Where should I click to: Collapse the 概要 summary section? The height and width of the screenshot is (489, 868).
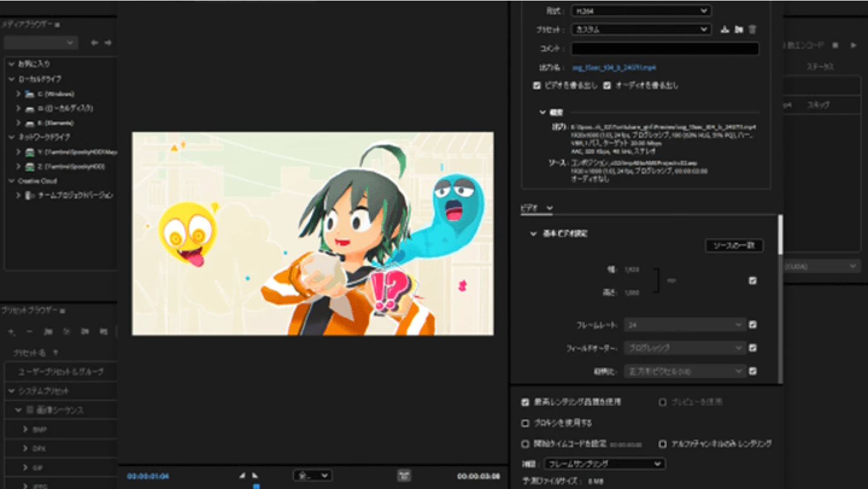click(543, 112)
